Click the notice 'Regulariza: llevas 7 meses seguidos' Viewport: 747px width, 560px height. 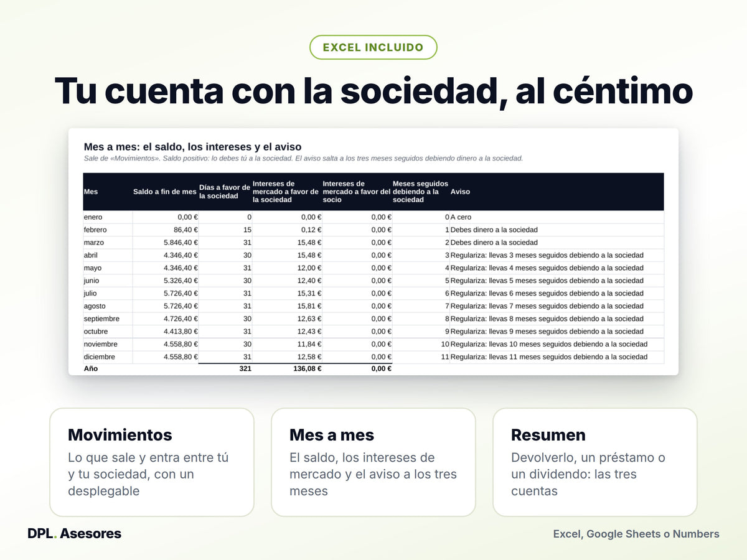[547, 306]
